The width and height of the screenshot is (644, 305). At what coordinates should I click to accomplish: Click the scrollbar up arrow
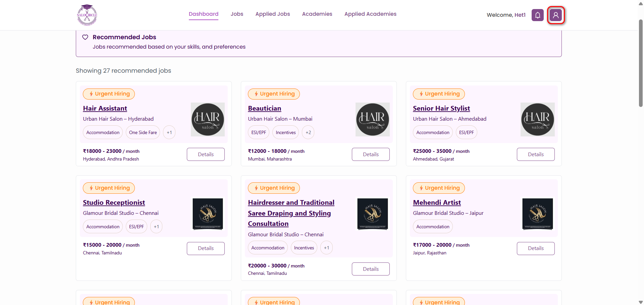point(641,3)
